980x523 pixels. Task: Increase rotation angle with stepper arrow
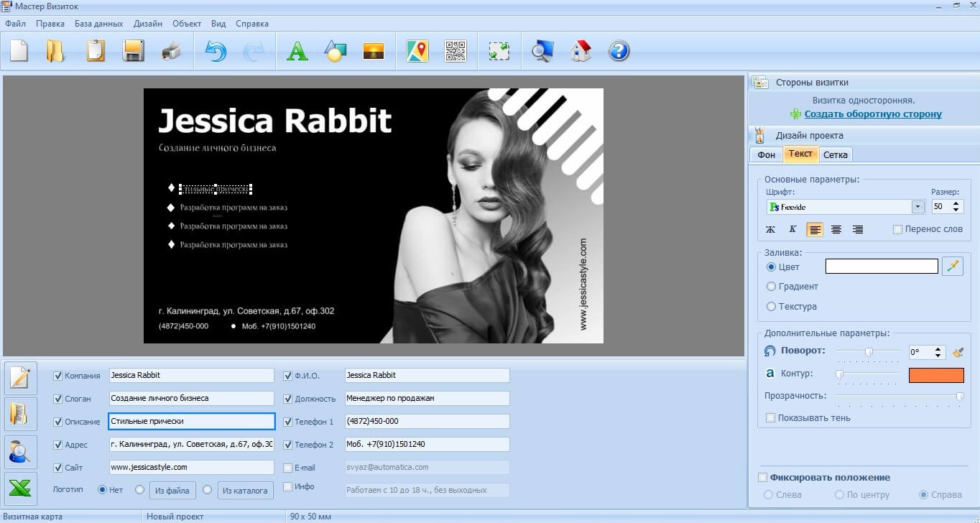(x=938, y=349)
